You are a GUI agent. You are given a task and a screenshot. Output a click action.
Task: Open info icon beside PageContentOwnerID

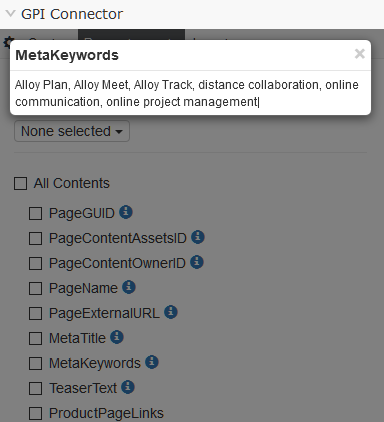click(x=197, y=262)
